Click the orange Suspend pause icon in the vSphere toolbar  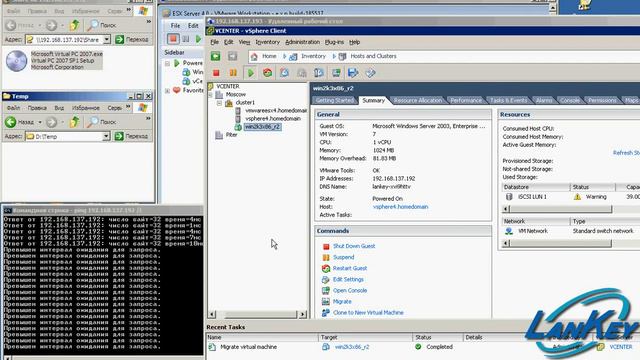tap(233, 73)
